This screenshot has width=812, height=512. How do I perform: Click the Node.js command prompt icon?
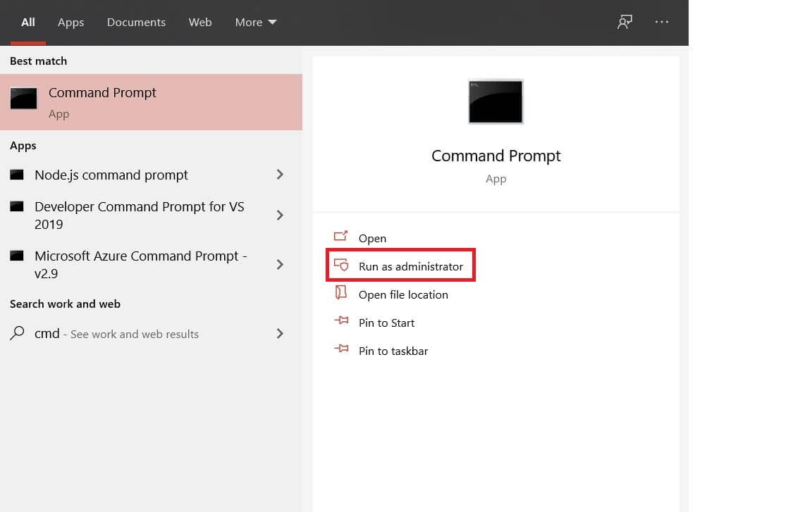click(x=17, y=175)
